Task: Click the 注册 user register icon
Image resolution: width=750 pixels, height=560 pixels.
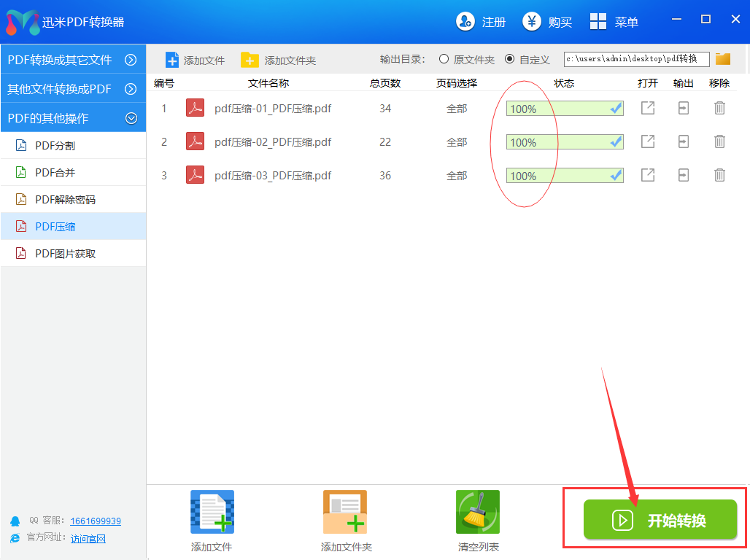Action: click(465, 22)
